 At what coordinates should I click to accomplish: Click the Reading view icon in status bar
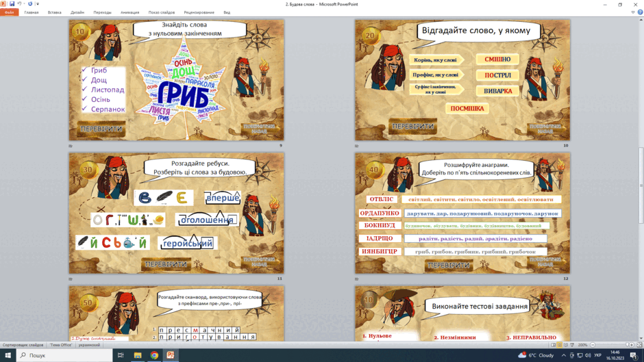[x=565, y=345]
